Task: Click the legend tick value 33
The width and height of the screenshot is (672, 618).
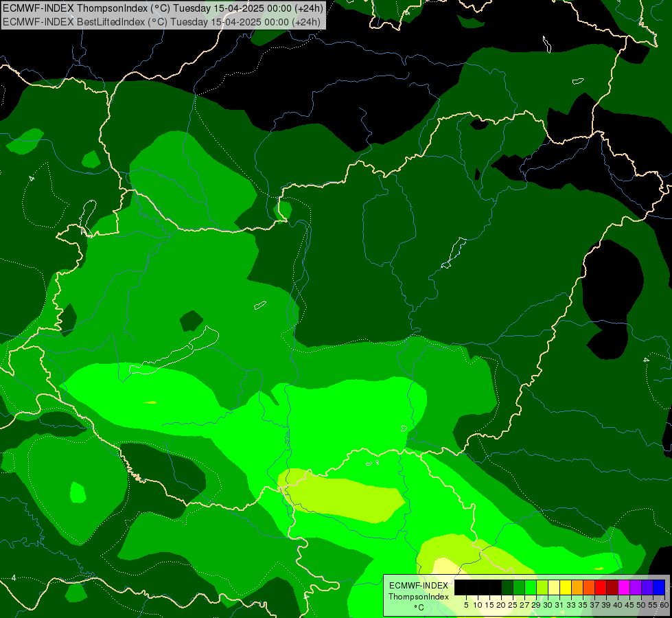Action: point(571,605)
